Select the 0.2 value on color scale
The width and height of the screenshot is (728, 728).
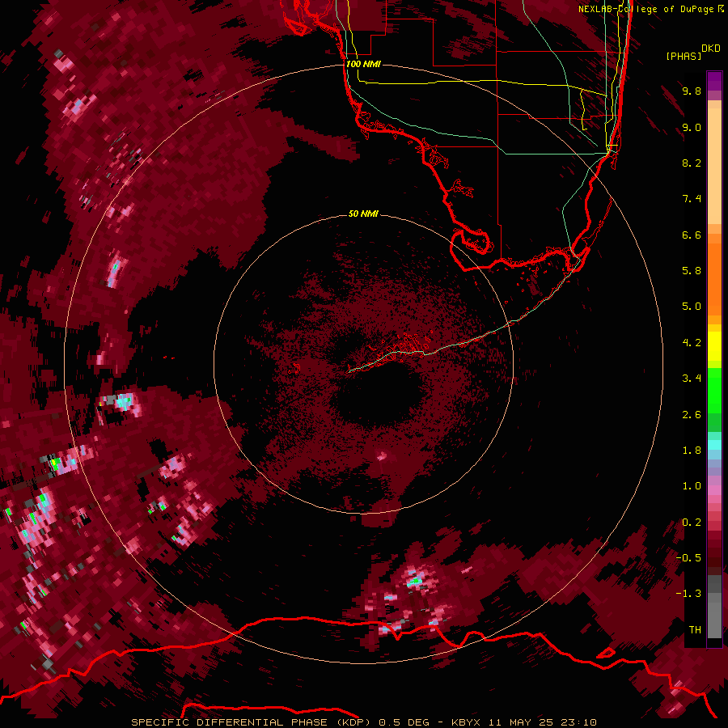click(x=692, y=523)
